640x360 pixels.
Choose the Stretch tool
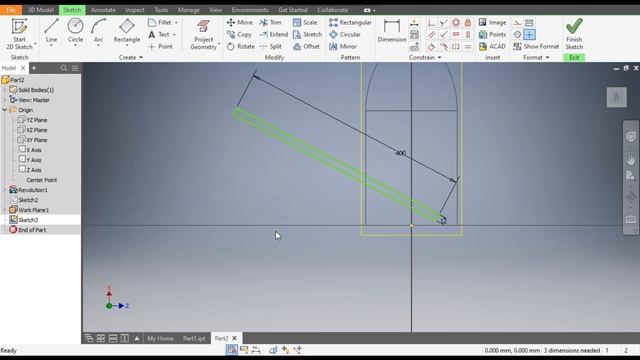pos(308,35)
